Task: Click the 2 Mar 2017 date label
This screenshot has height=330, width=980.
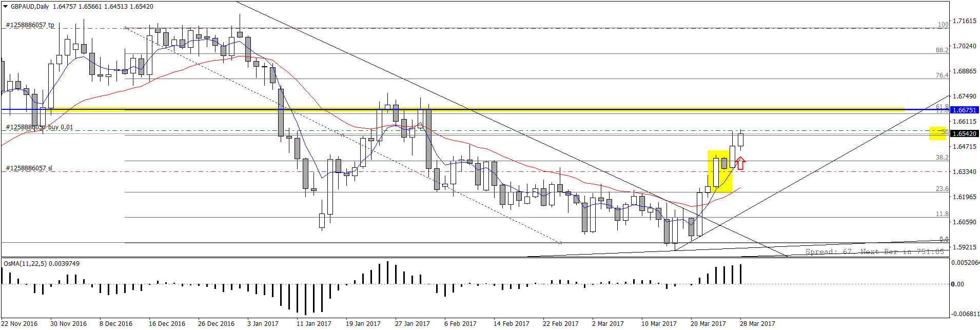Action: (x=608, y=324)
